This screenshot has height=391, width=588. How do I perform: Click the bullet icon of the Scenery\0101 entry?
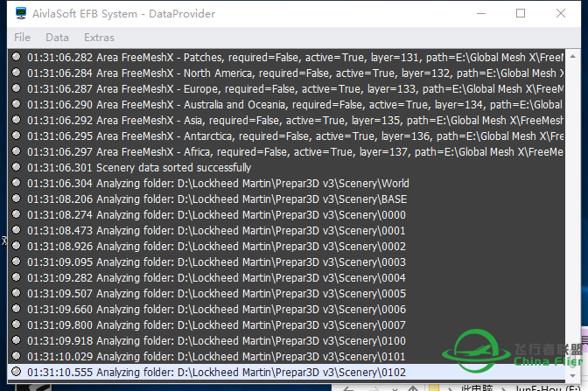[x=16, y=356]
